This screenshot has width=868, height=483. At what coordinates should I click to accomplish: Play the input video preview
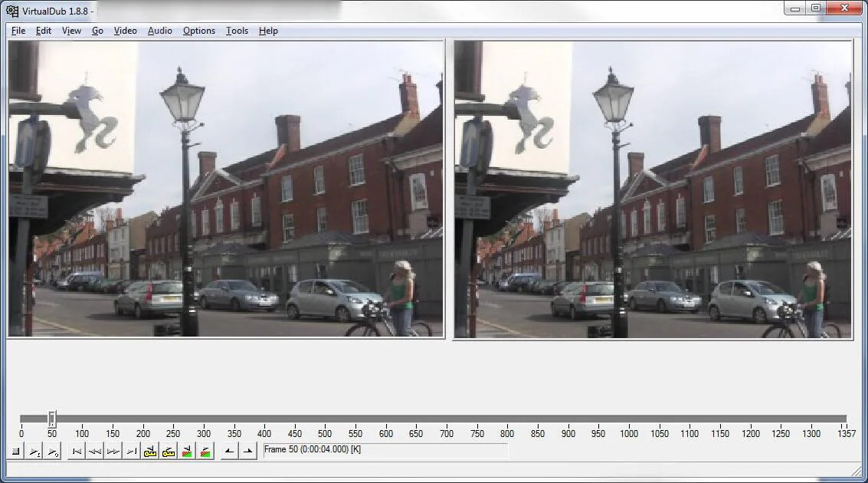34,452
